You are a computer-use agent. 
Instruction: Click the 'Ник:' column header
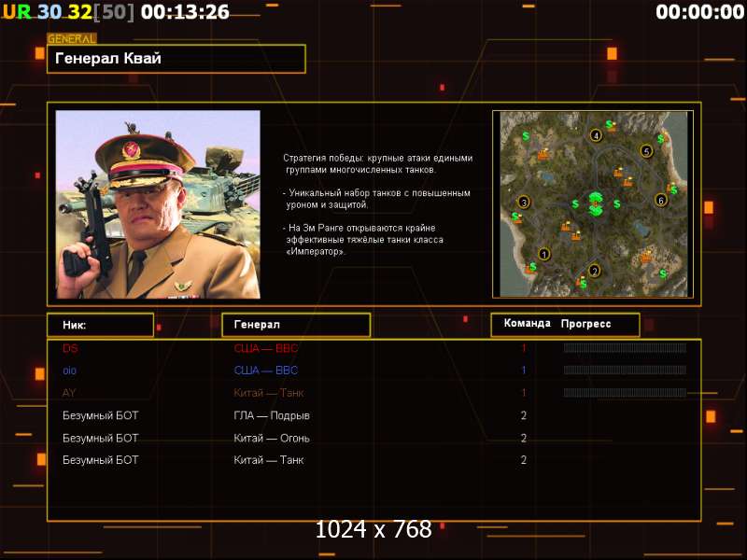pyautogui.click(x=101, y=325)
